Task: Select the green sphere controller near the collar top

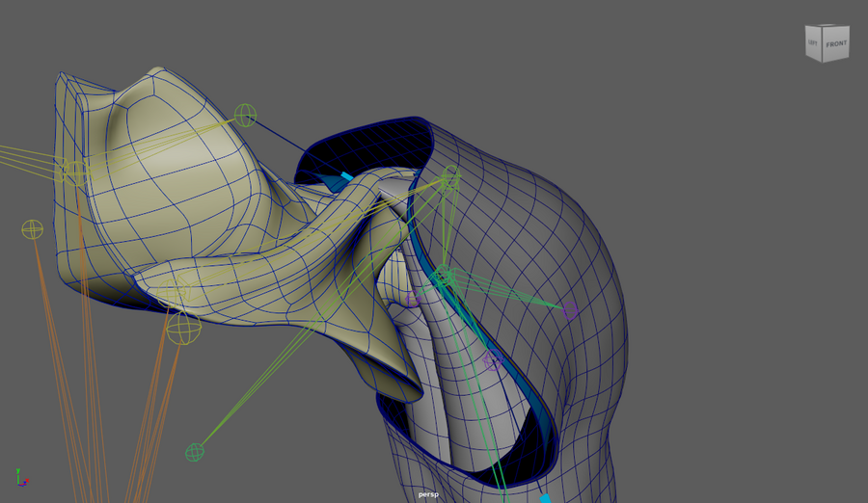Action: [x=451, y=176]
